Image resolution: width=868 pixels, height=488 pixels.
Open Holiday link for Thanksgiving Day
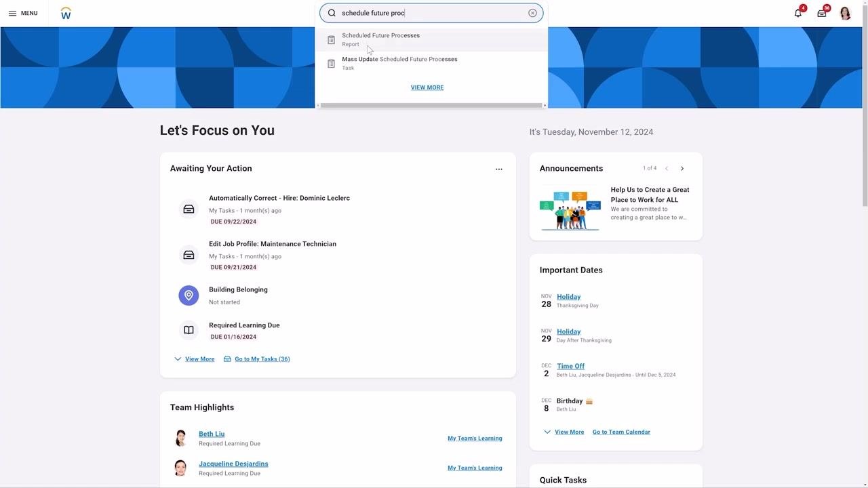click(569, 297)
